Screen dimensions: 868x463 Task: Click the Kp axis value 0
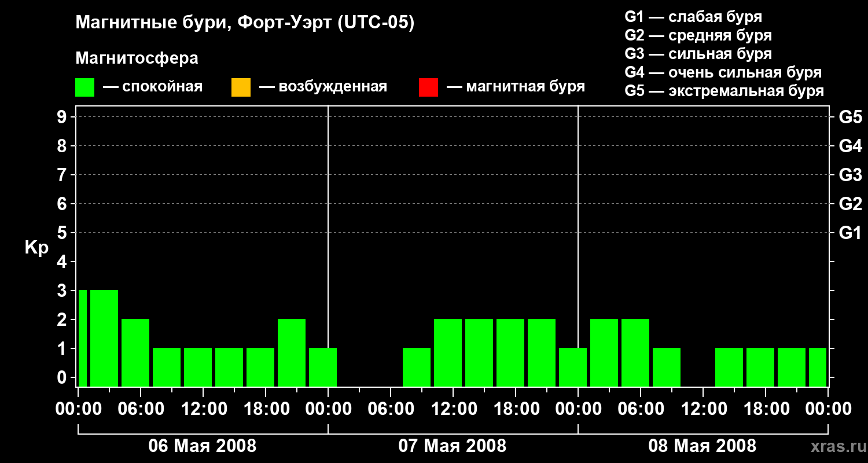(x=62, y=377)
